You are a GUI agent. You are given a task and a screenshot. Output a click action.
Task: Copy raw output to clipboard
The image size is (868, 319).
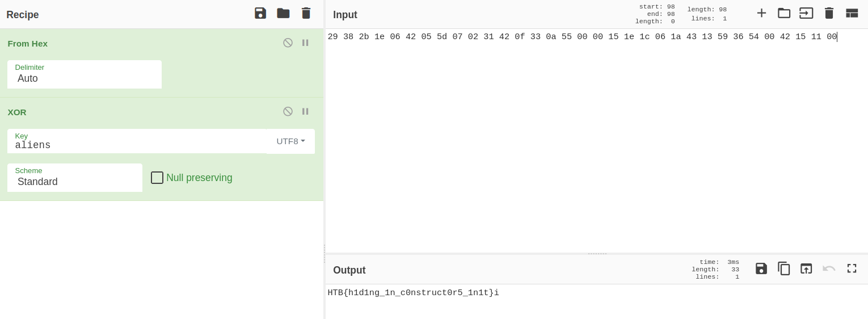tap(784, 268)
